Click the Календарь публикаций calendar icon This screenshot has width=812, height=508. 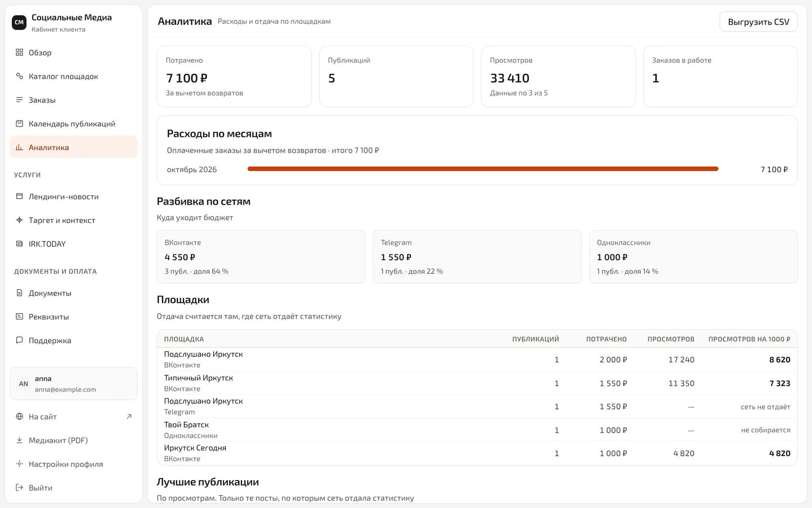[x=19, y=123]
